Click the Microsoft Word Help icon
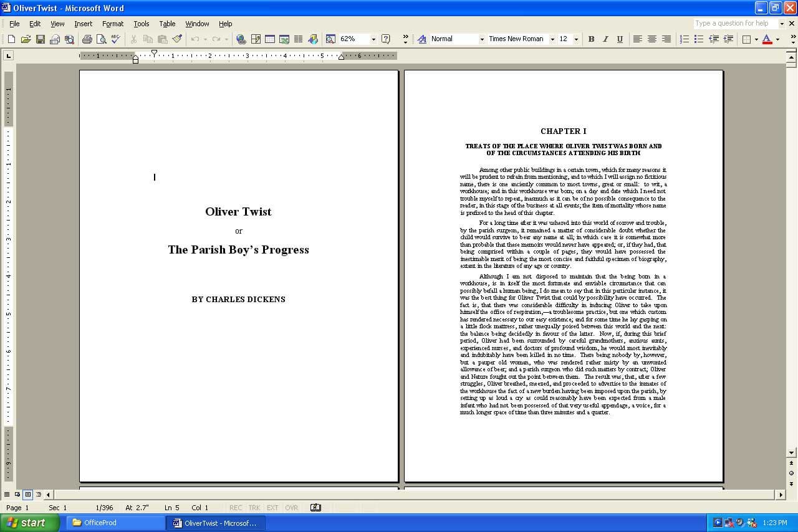The width and height of the screenshot is (798, 532). pos(386,39)
